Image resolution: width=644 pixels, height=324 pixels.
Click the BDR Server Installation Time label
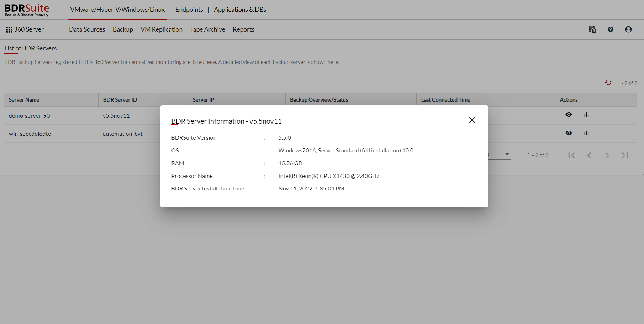[x=208, y=188]
